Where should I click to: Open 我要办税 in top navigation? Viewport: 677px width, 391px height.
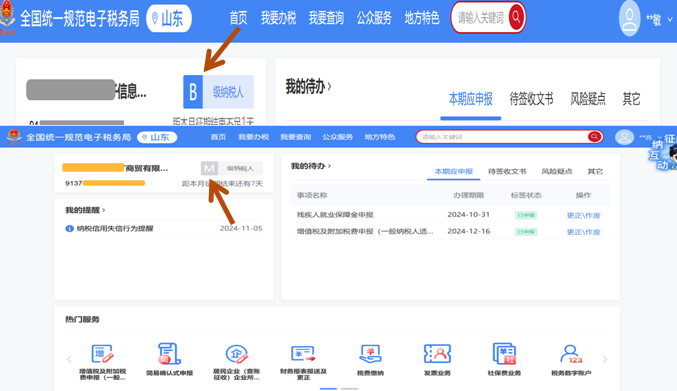point(278,18)
